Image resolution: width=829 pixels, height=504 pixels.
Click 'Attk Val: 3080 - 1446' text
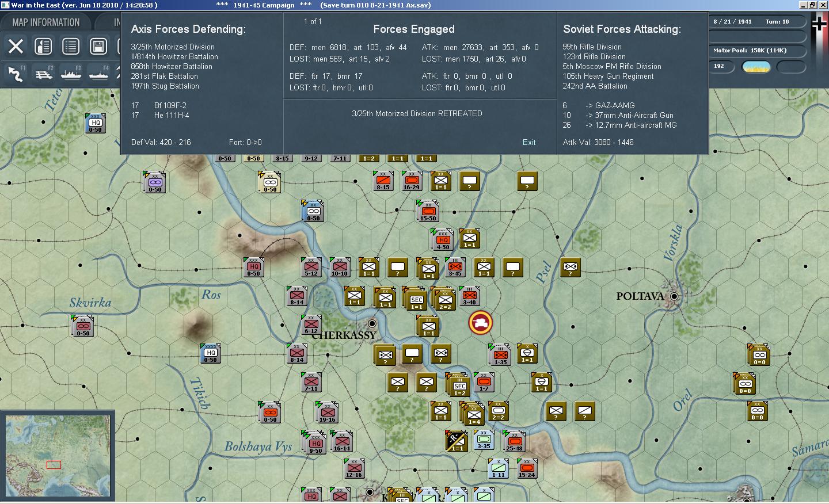[598, 142]
